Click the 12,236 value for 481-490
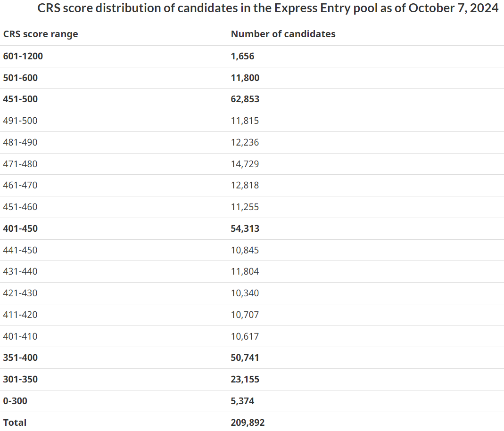This screenshot has width=504, height=431. [x=245, y=142]
